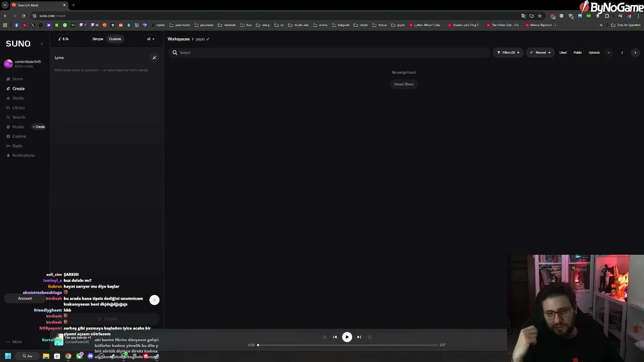Image resolution: width=644 pixels, height=362 pixels.
Task: Bookmark this page with the star icon
Action: pyautogui.click(x=540, y=16)
